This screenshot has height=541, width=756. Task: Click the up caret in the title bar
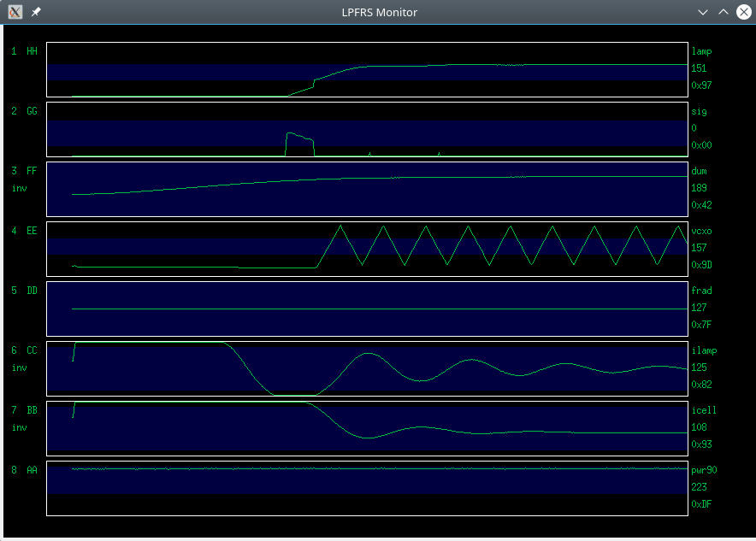[723, 12]
